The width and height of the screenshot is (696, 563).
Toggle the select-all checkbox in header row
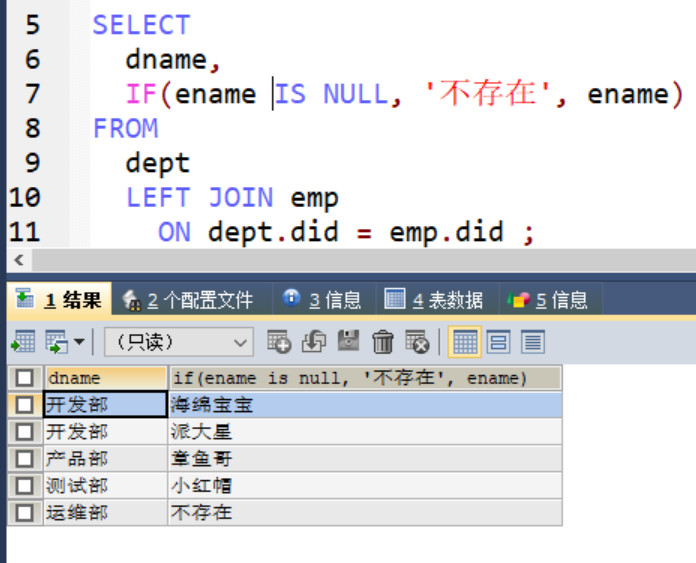[x=24, y=378]
